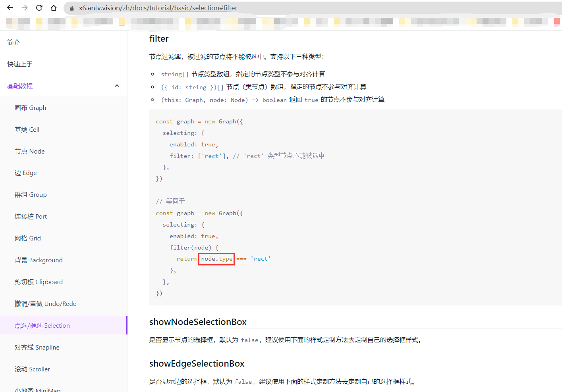
Task: Select 画布 Graph in the sidebar
Action: pyautogui.click(x=31, y=108)
